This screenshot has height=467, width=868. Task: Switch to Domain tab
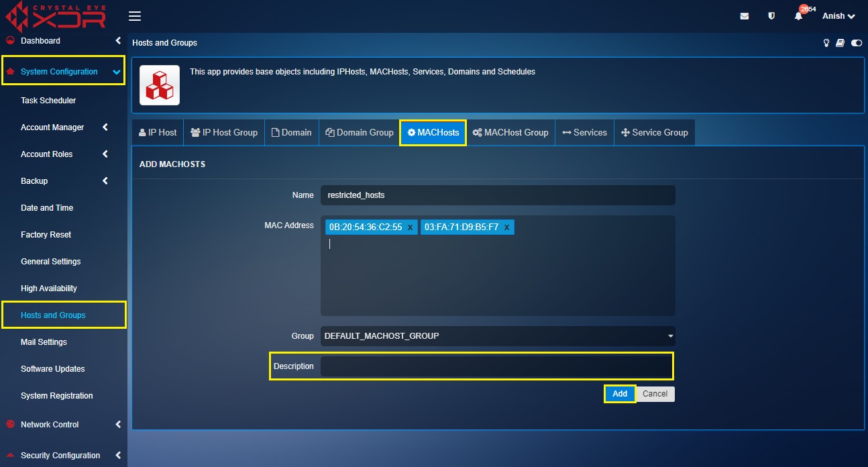pos(292,133)
